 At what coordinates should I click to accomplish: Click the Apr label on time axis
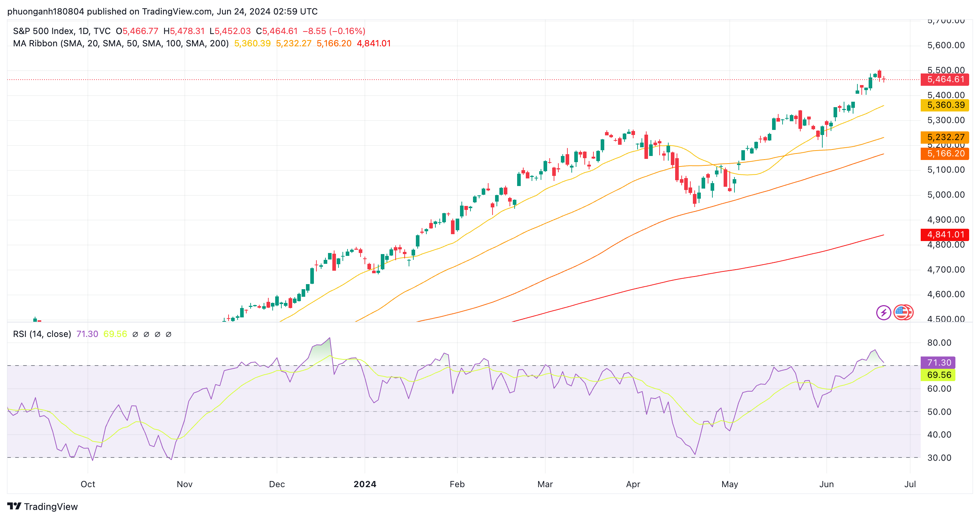pyautogui.click(x=633, y=484)
